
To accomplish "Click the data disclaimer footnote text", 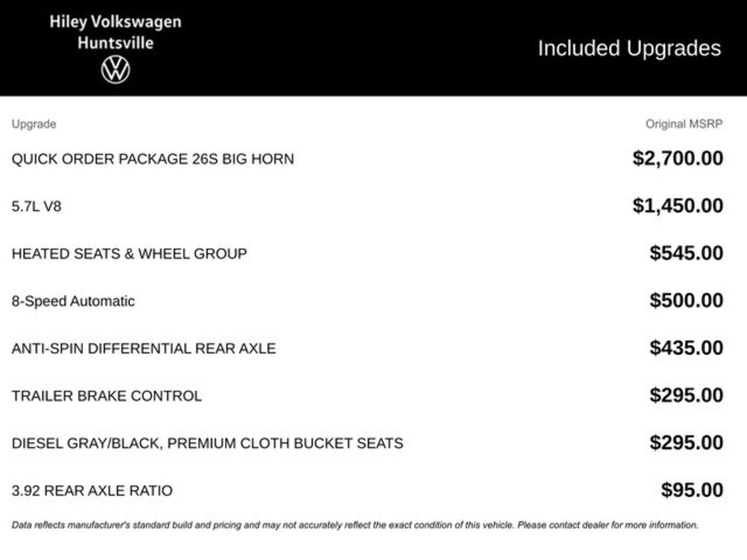I will [355, 525].
